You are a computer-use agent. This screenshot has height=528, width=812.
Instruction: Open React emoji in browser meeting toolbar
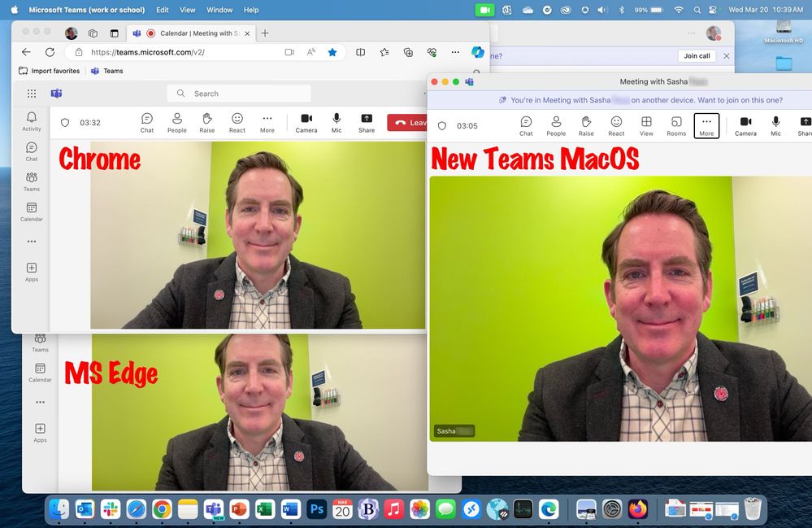click(237, 124)
